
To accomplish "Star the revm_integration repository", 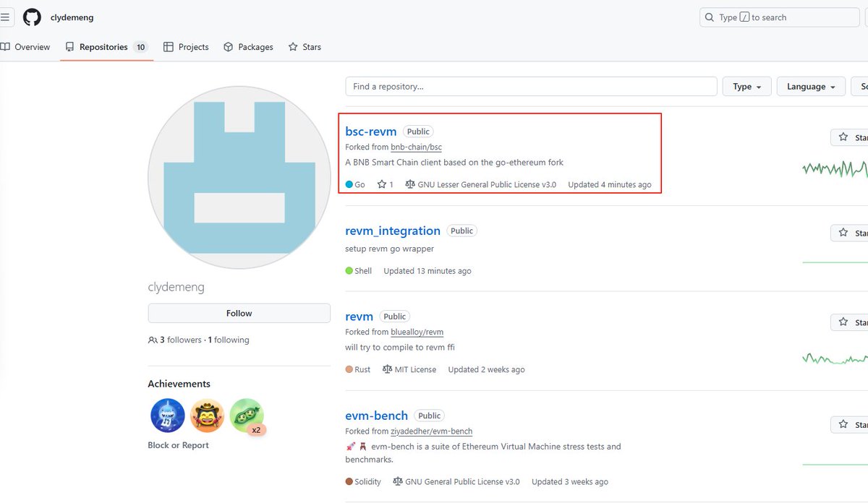I will (850, 233).
